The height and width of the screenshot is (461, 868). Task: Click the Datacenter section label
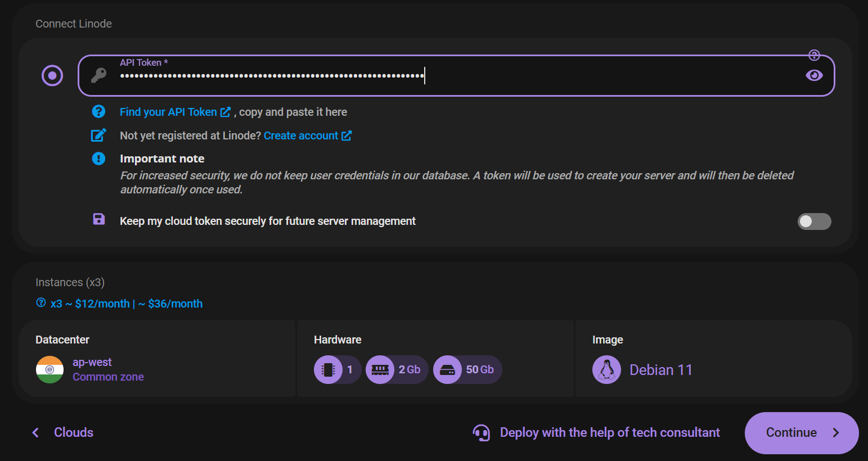click(62, 340)
